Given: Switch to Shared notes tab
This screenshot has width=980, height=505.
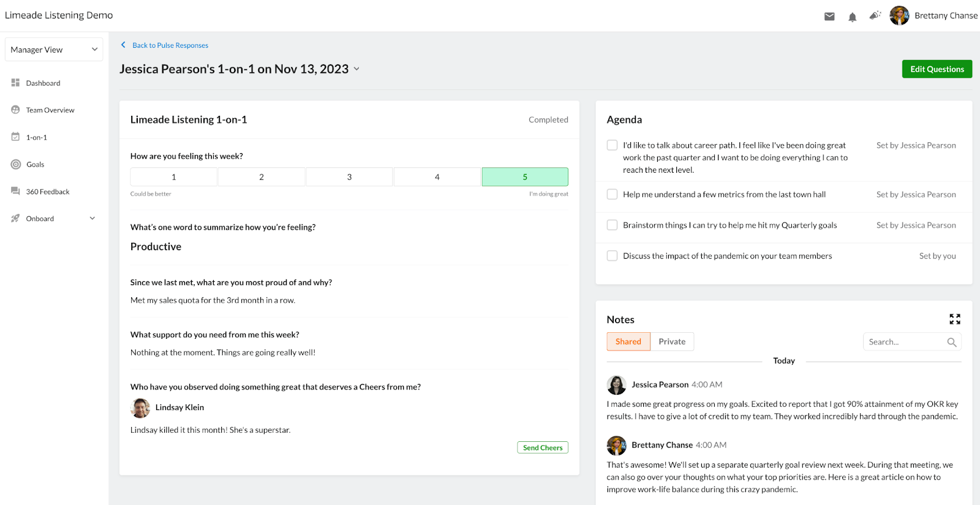Looking at the screenshot, I should click(x=628, y=341).
